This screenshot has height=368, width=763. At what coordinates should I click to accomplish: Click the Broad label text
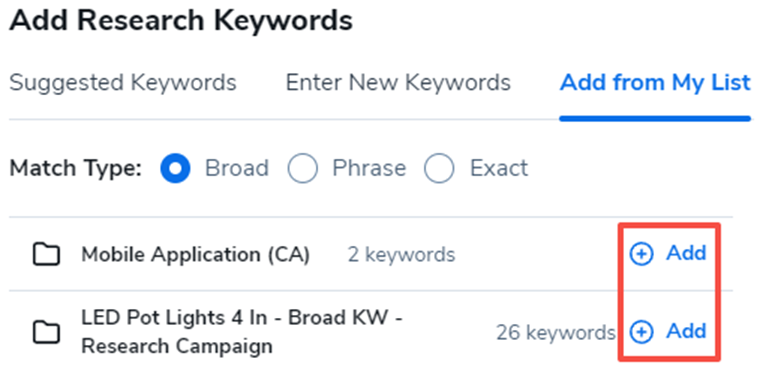tap(237, 168)
